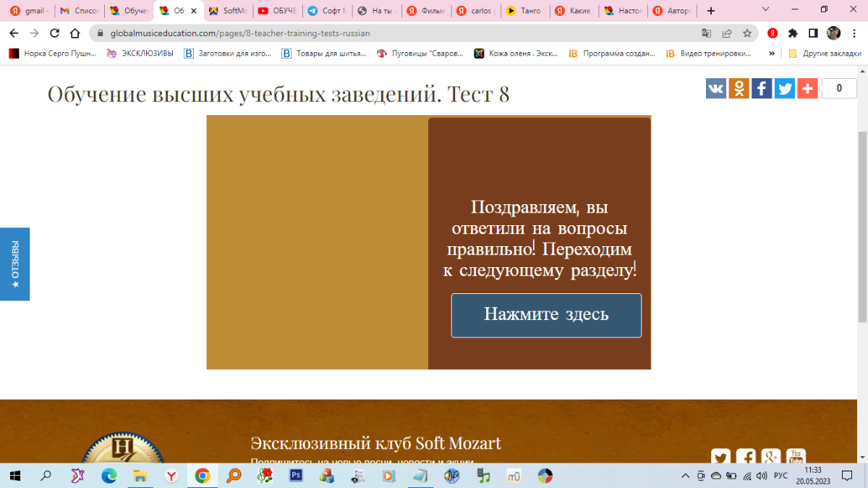Switch to the carlos tab
Screen dimensions: 868x488
[475, 11]
